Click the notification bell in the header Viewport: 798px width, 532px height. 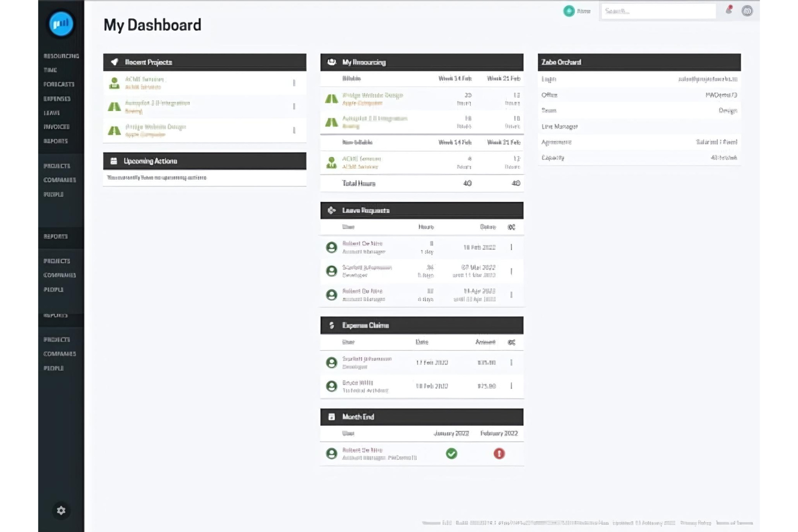(729, 10)
